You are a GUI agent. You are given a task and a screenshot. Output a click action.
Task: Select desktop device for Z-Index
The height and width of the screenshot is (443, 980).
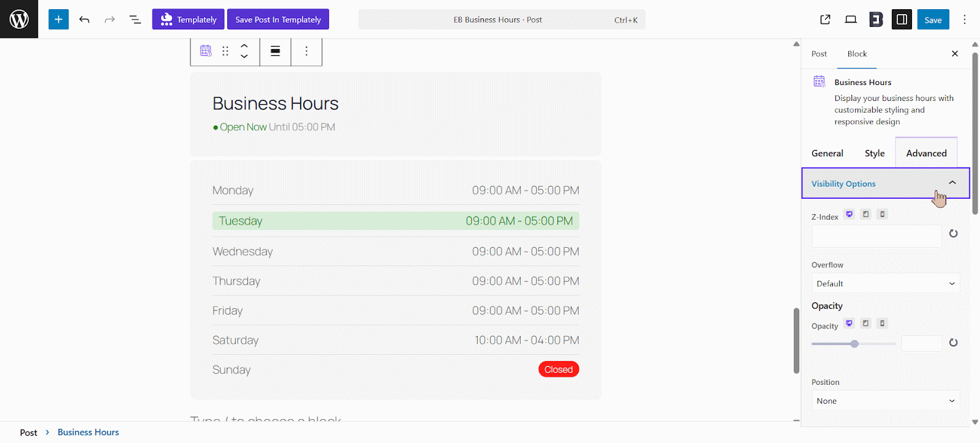point(849,214)
